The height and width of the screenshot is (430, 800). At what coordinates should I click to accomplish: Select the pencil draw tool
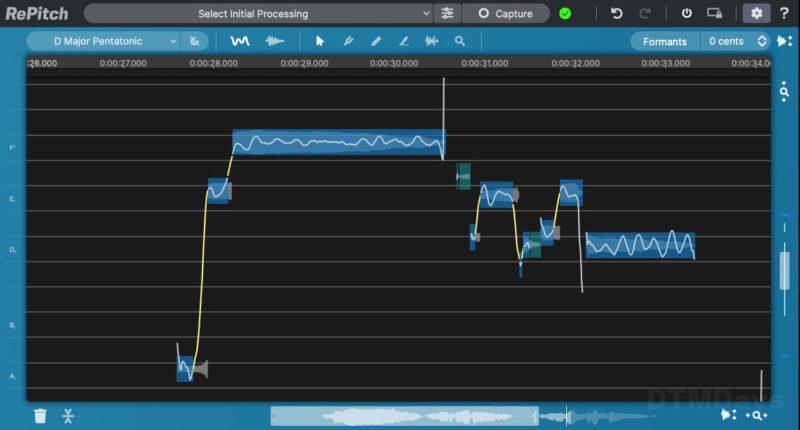click(x=376, y=42)
